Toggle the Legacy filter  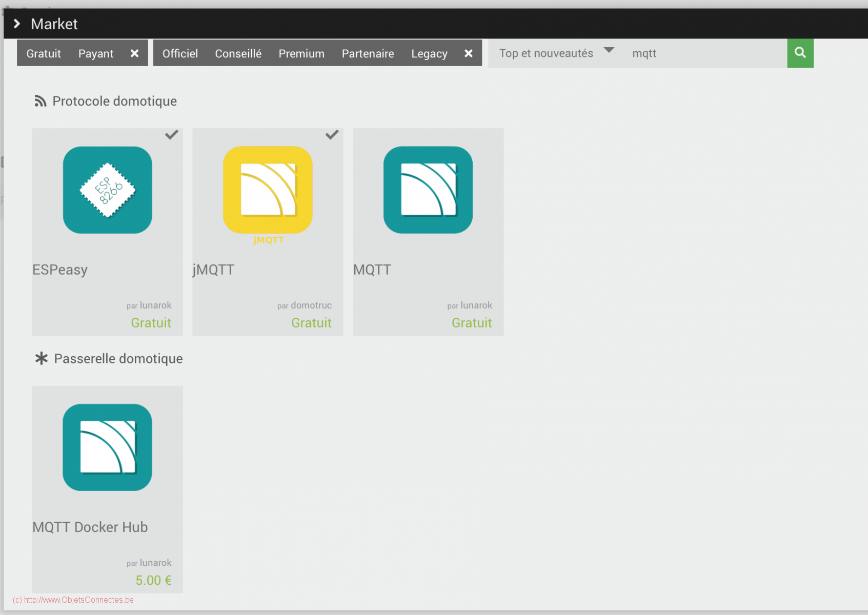pos(430,53)
